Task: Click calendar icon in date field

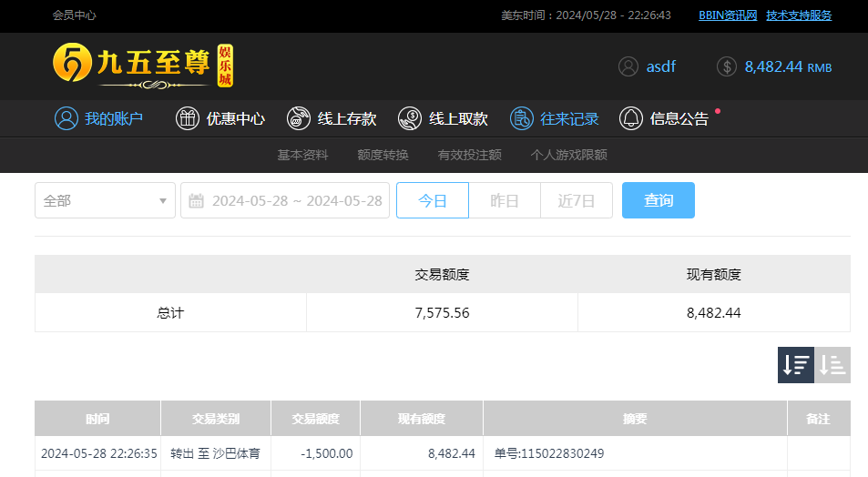Action: tap(196, 200)
